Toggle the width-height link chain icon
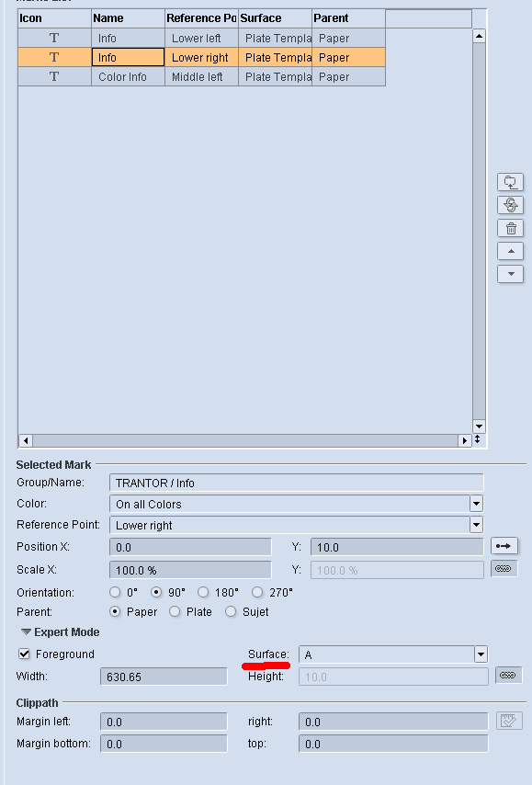The height and width of the screenshot is (785, 532). pyautogui.click(x=508, y=676)
